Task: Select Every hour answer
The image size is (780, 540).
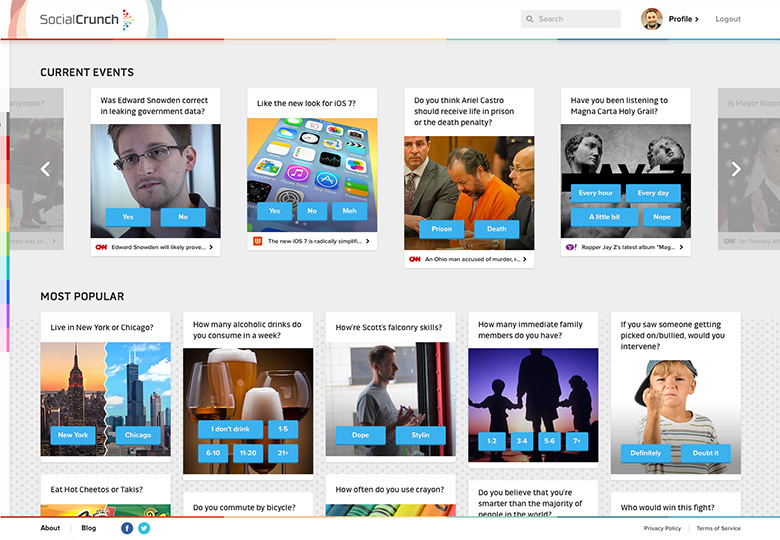Action: (595, 193)
